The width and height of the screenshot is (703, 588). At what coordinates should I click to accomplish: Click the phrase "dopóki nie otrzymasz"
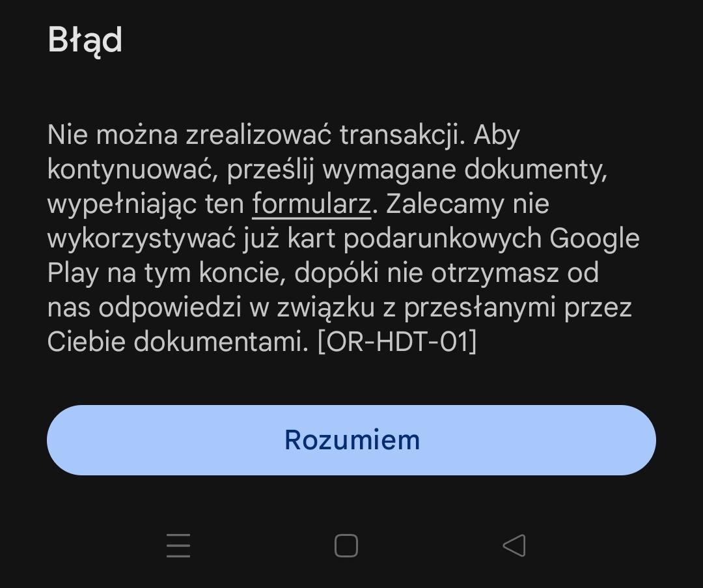coord(427,273)
